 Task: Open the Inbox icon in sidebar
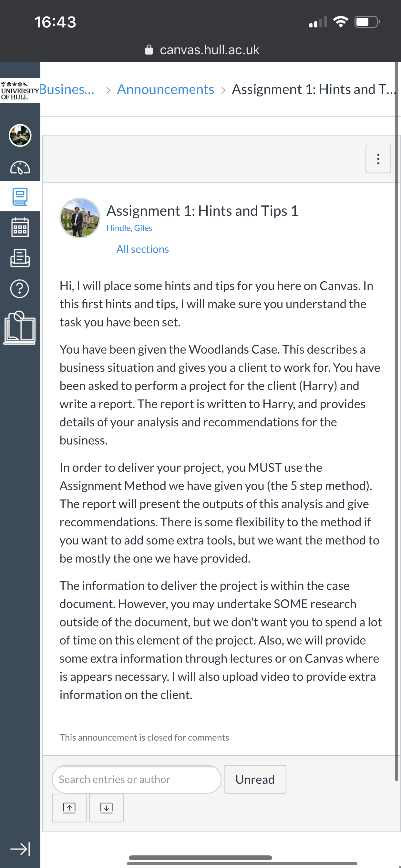point(20,258)
